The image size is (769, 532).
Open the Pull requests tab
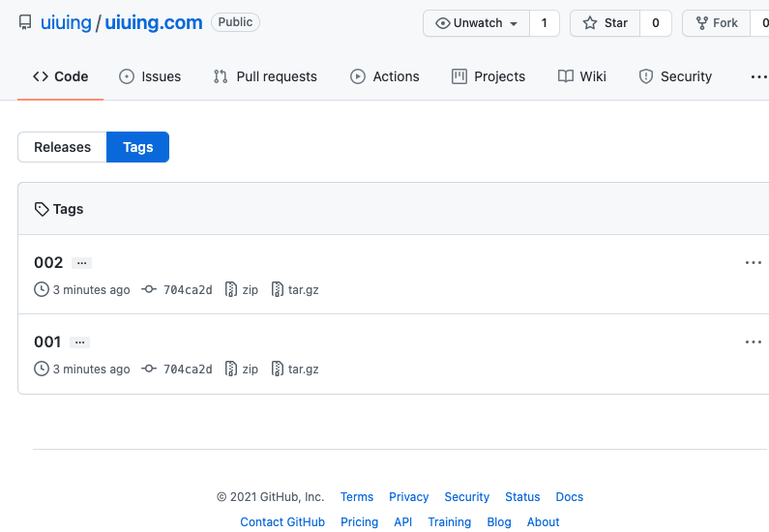click(265, 76)
